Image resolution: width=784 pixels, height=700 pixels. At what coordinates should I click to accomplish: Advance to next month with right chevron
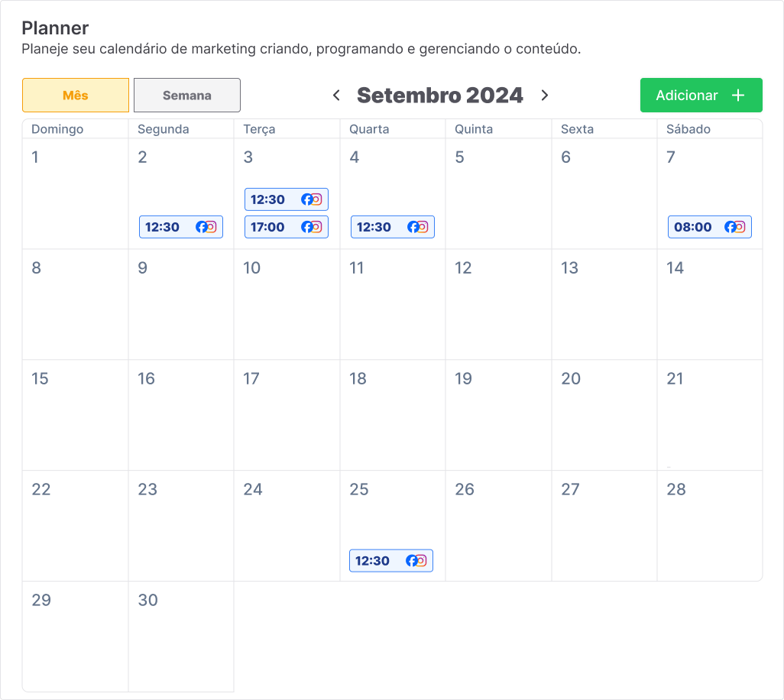tap(545, 96)
